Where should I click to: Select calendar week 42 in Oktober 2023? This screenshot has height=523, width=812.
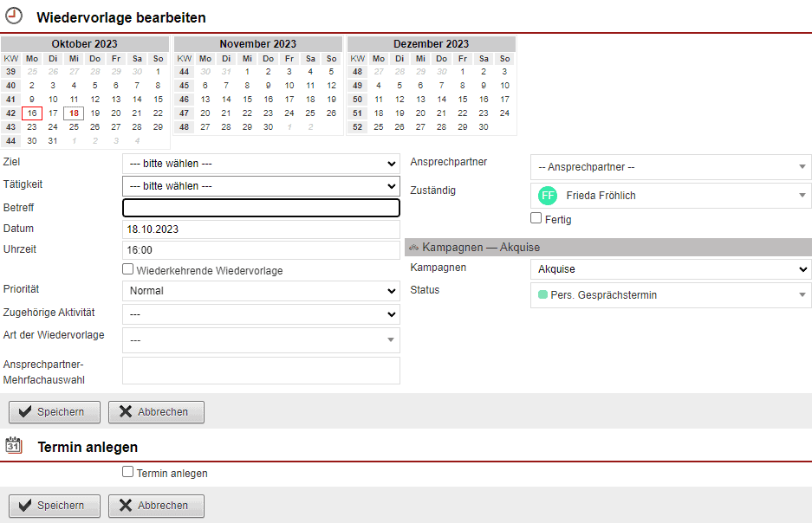point(11,113)
